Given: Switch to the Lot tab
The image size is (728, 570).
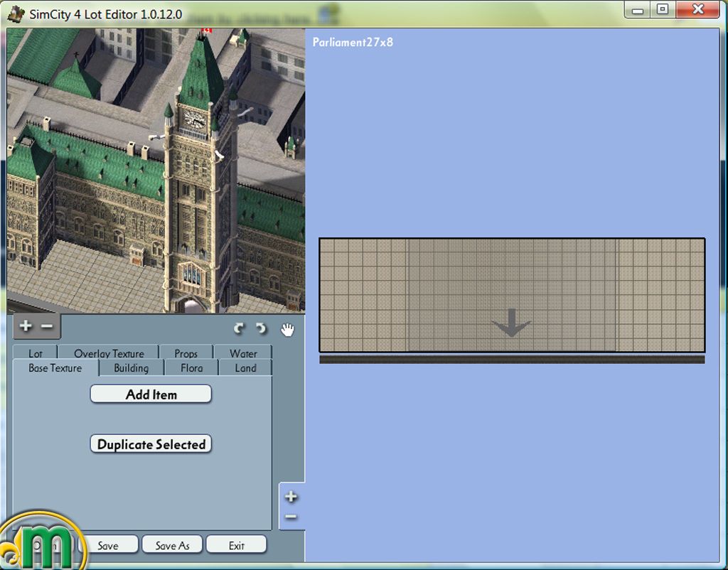Looking at the screenshot, I should click(36, 353).
